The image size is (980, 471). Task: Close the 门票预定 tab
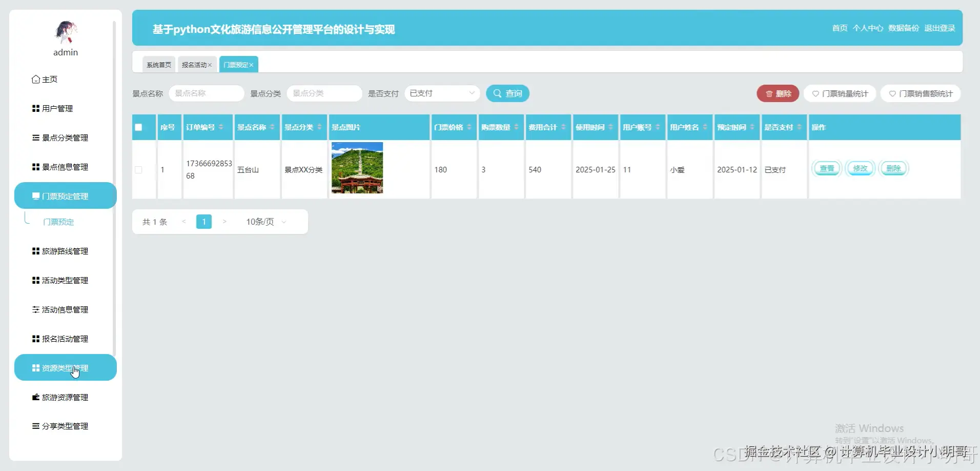coord(251,65)
